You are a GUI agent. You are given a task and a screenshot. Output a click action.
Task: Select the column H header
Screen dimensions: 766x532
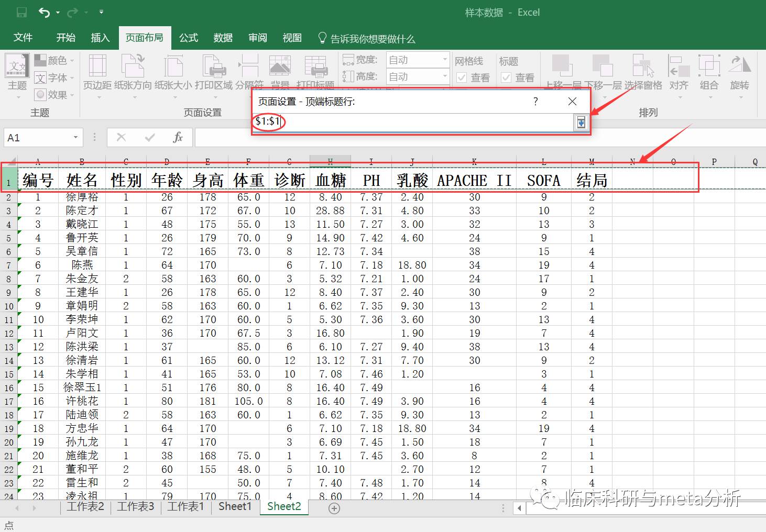click(x=330, y=161)
